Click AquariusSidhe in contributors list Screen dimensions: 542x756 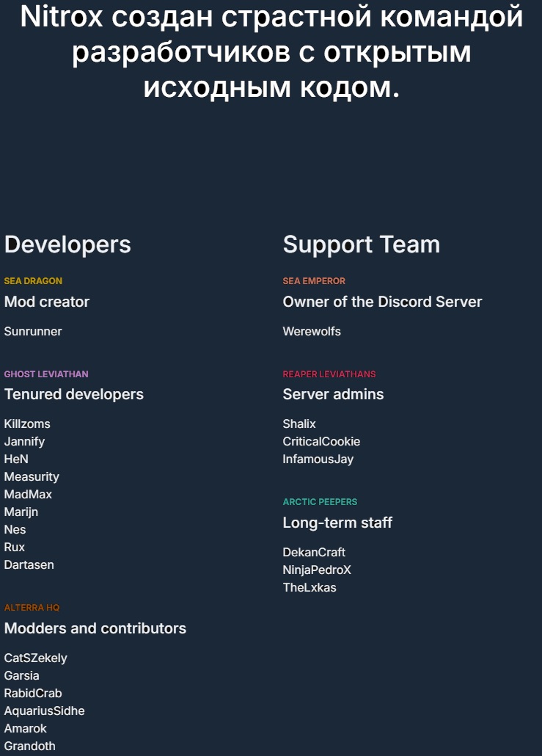coord(44,710)
